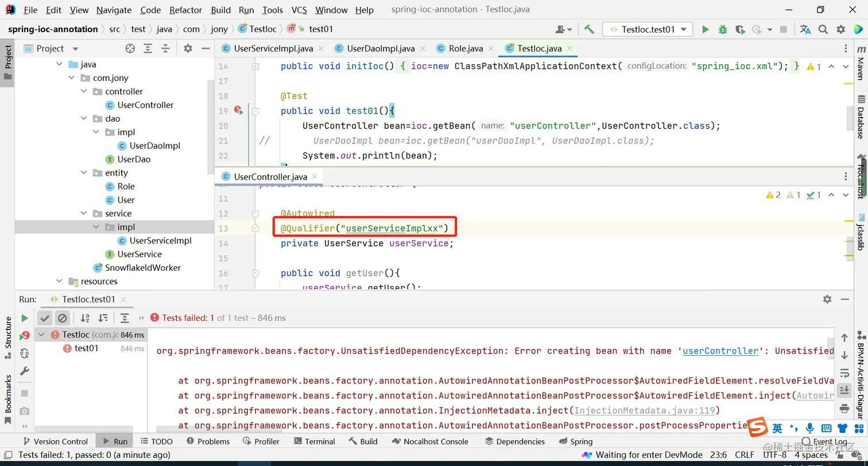Open the Nocalhost Console tool window
The image size is (868, 466).
(x=430, y=441)
